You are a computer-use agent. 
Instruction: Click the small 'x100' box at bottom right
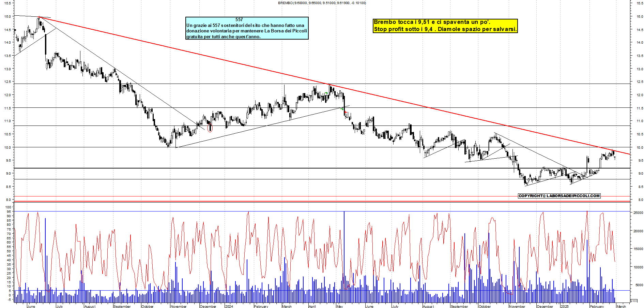634,301
